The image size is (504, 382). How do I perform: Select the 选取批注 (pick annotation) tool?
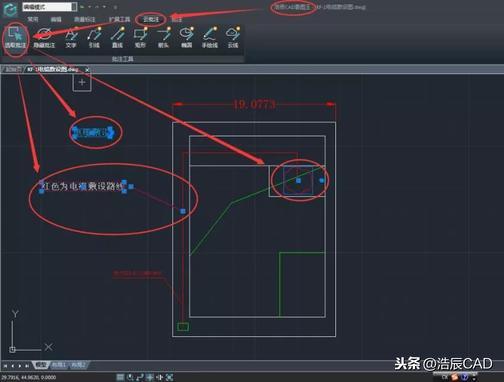(15, 38)
